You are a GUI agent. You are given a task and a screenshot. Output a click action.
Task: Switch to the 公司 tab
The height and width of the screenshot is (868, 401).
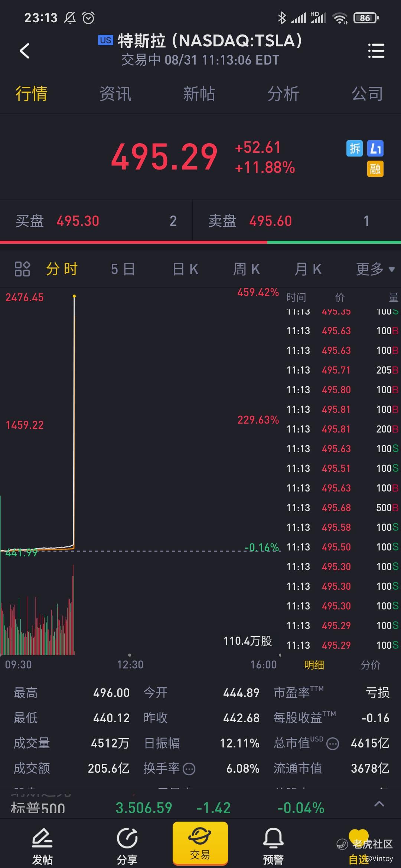367,93
